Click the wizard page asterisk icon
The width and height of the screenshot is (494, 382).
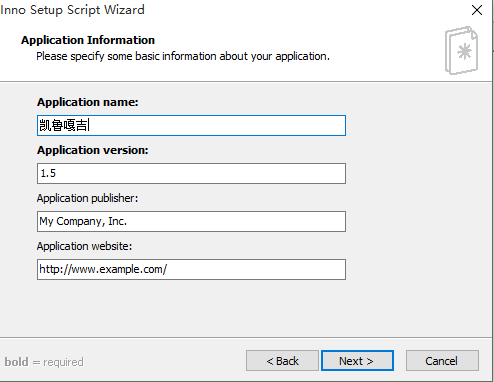(x=462, y=50)
